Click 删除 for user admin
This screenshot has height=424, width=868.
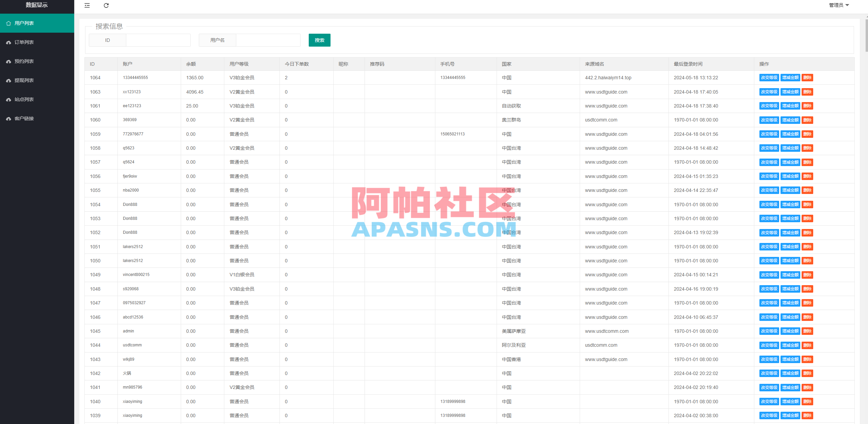tap(807, 331)
